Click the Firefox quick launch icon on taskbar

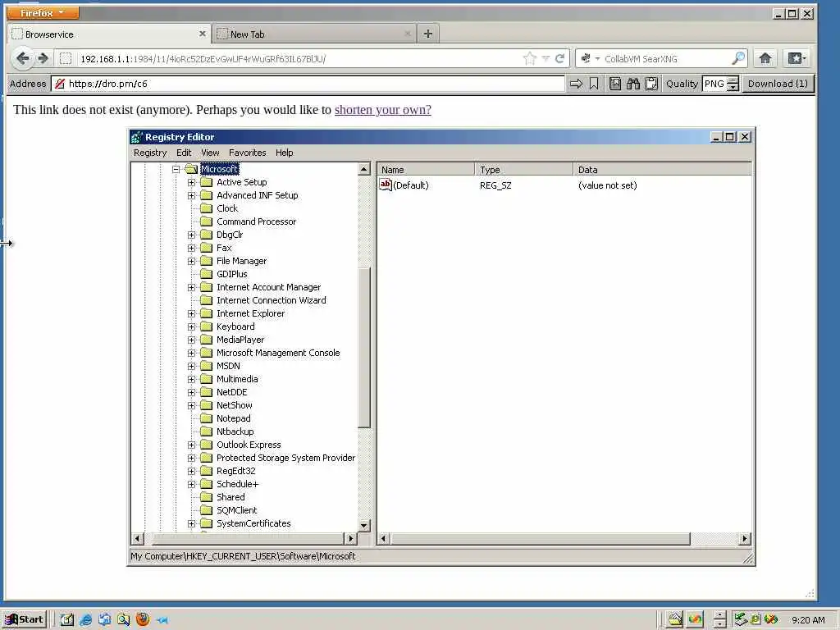pos(143,619)
